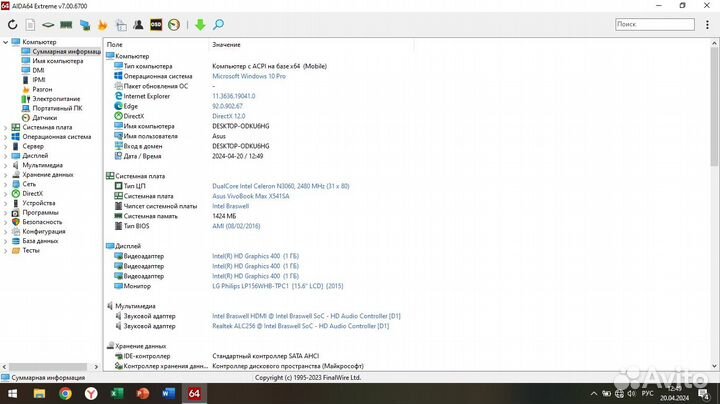Click the vertical scrollbar of details pane
This screenshot has width=720, height=404.
click(714, 106)
